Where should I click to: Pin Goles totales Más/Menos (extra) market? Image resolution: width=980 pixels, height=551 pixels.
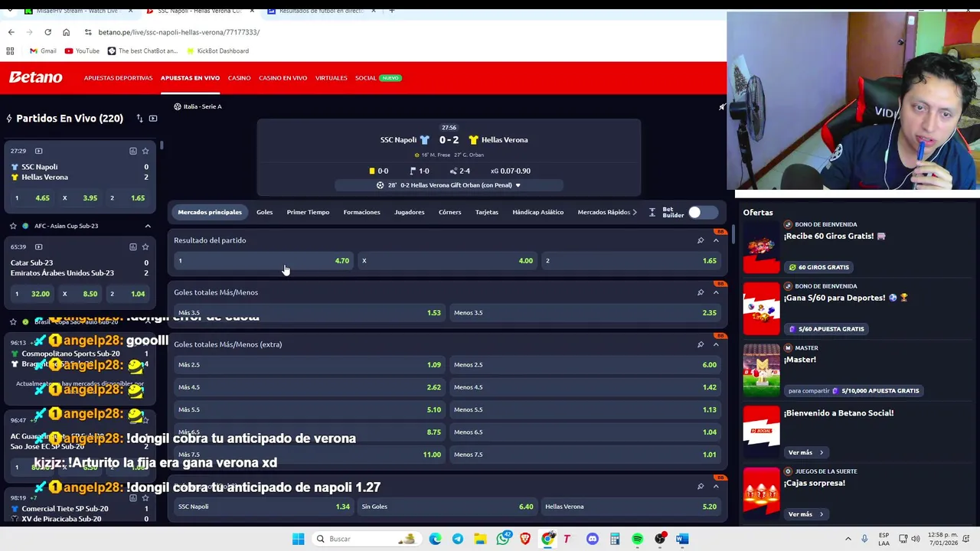[x=700, y=344]
